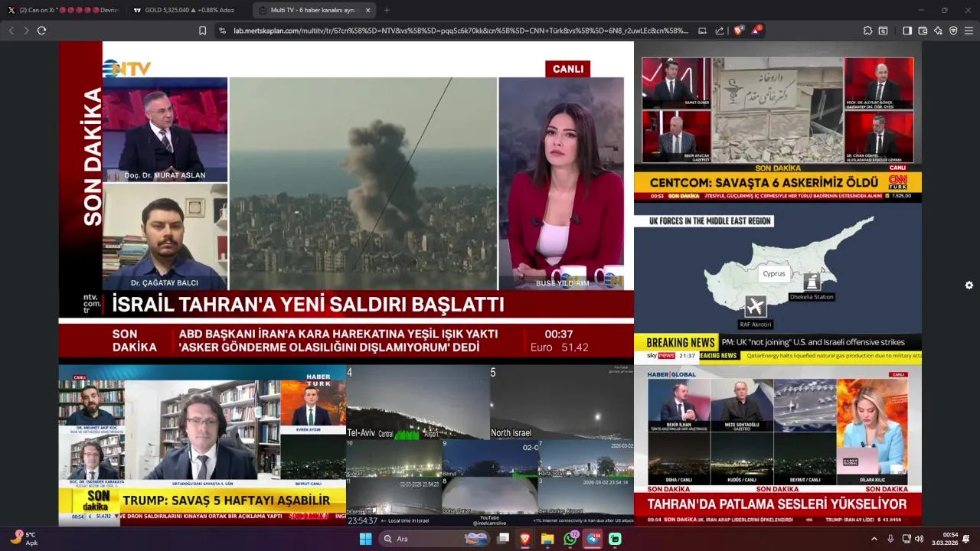
Task: Select the Multi TV browser tab
Action: point(314,10)
